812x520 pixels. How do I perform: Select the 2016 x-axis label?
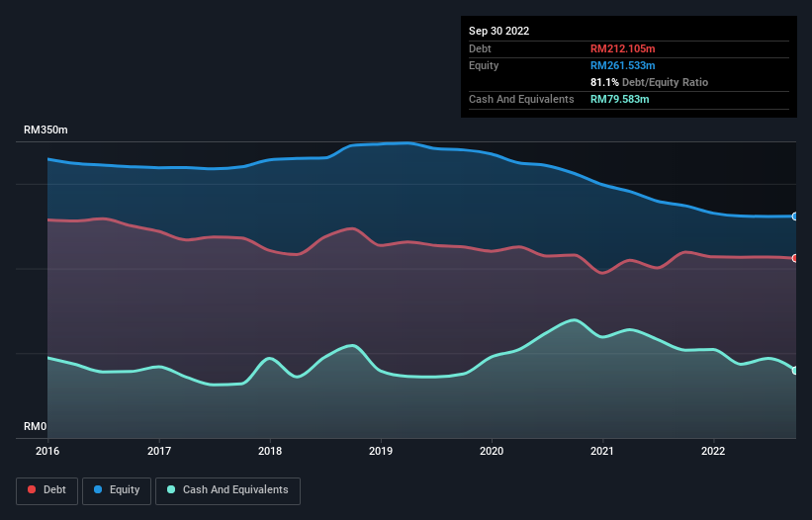47,451
